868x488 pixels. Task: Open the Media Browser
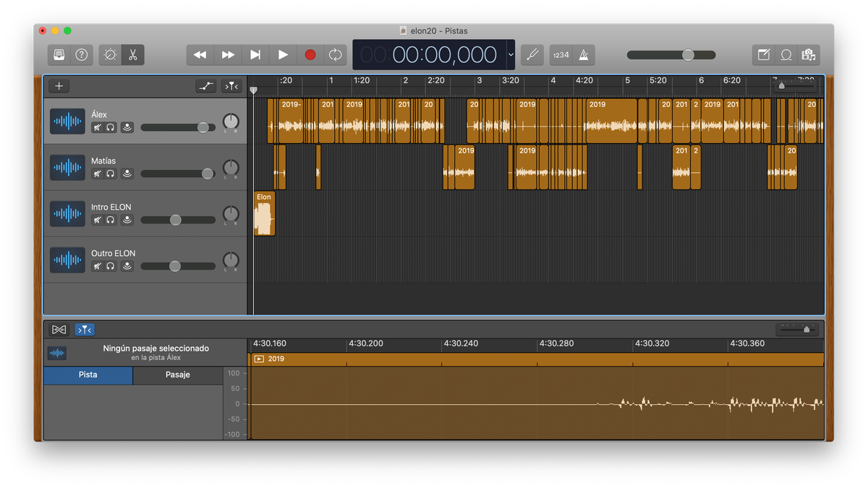(x=809, y=55)
